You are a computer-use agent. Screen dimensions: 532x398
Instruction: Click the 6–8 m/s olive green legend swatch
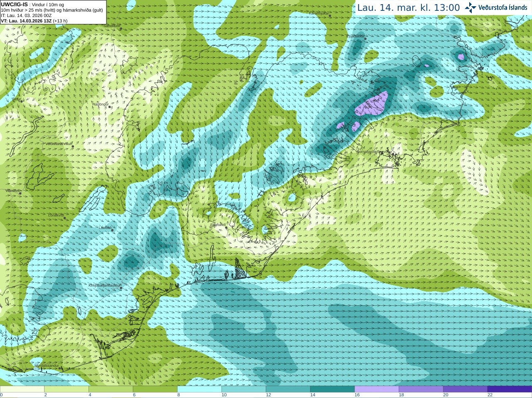tap(155, 389)
